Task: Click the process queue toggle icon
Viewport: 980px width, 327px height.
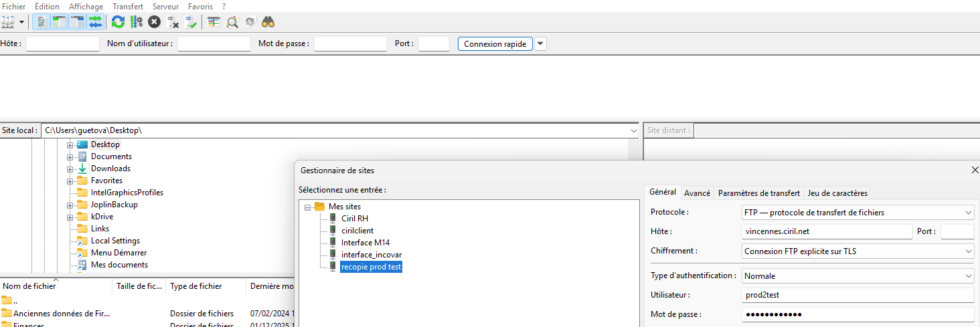Action: coord(137,22)
